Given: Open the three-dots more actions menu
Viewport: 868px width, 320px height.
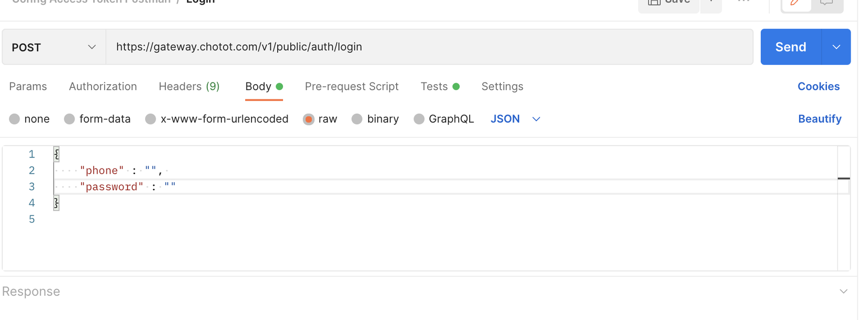Looking at the screenshot, I should click(x=743, y=3).
